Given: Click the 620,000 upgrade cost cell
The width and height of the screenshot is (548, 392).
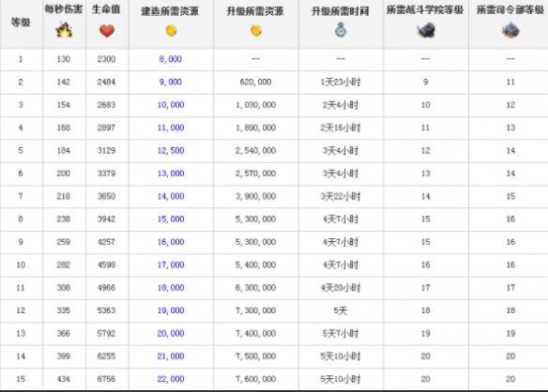Looking at the screenshot, I should [255, 82].
